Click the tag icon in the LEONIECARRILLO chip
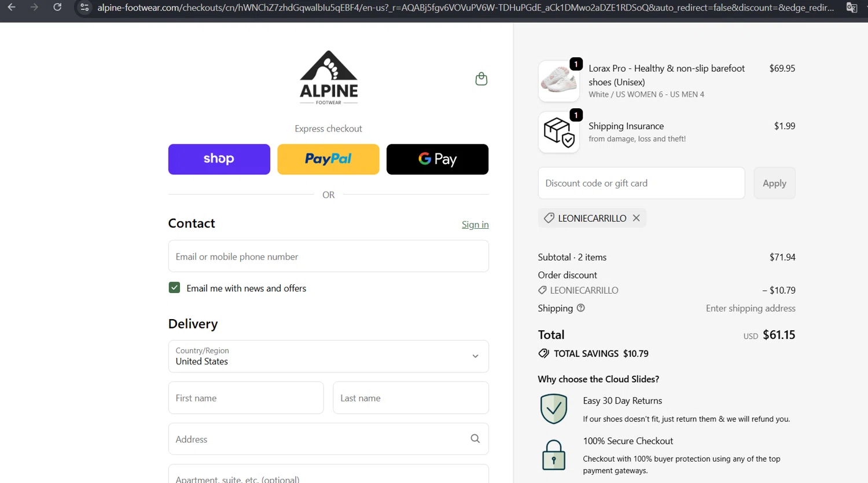The height and width of the screenshot is (483, 868). coord(549,218)
